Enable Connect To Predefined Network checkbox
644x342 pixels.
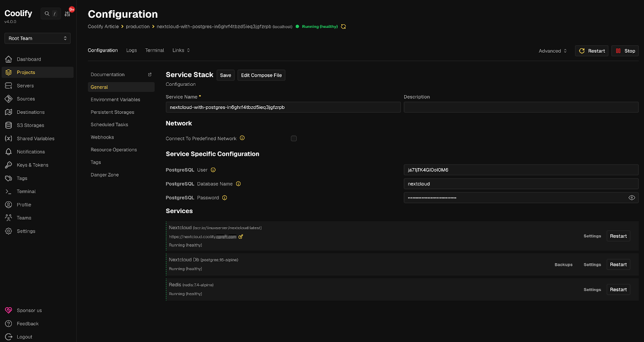point(294,139)
